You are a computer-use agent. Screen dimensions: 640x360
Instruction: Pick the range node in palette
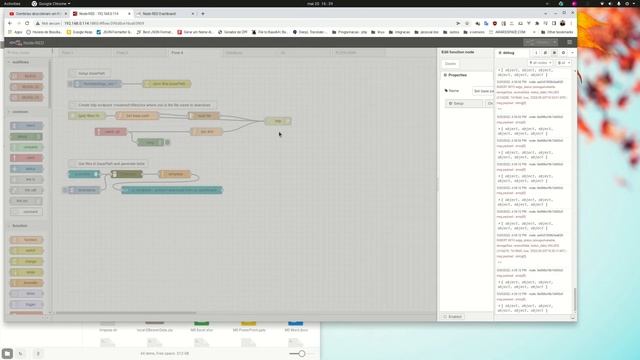pyautogui.click(x=27, y=272)
